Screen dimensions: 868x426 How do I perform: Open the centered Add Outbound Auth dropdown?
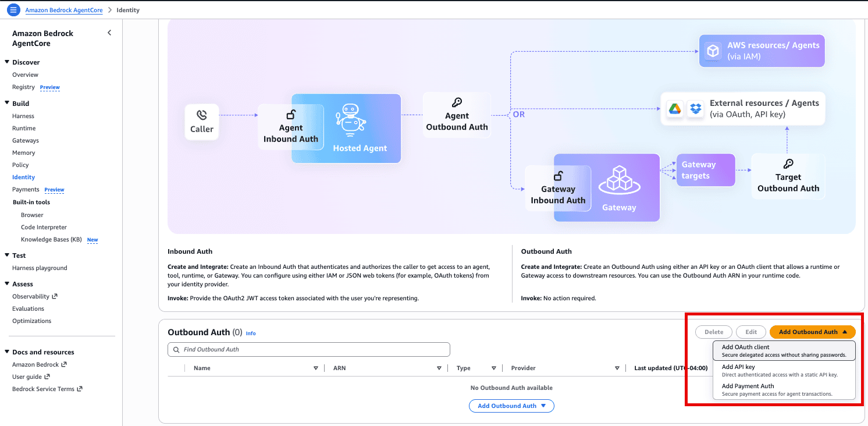[511, 406]
